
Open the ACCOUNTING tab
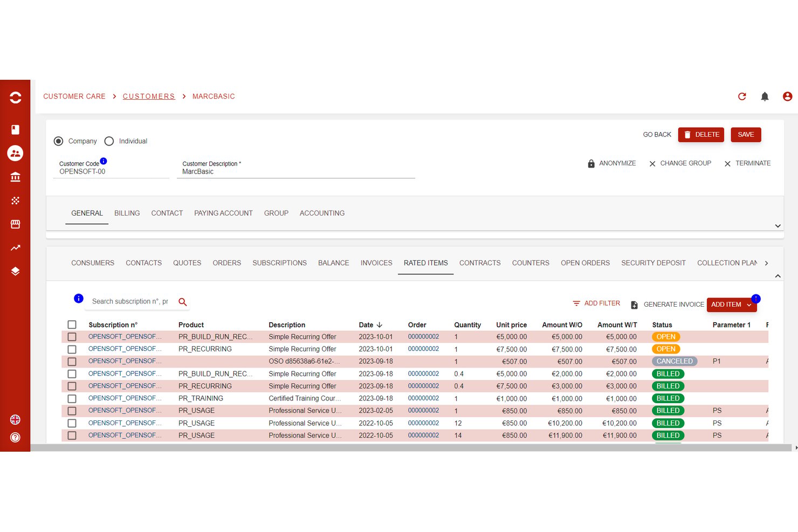click(322, 213)
